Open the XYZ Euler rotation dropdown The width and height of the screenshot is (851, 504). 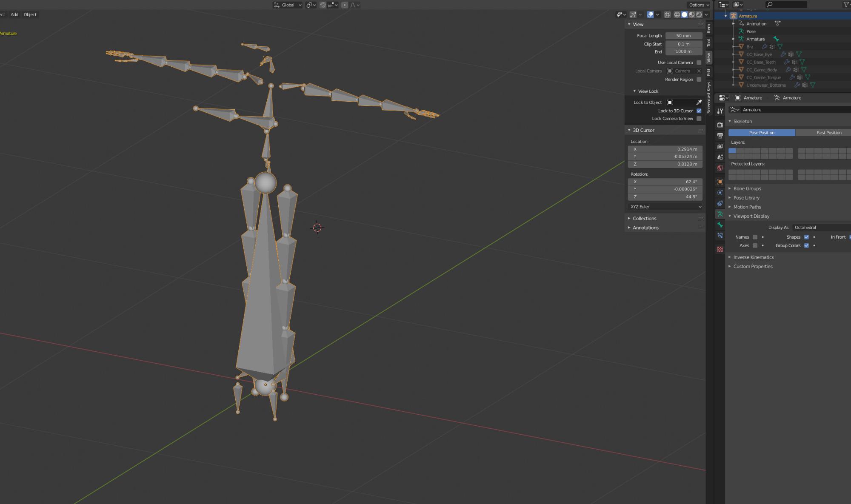[x=665, y=207]
